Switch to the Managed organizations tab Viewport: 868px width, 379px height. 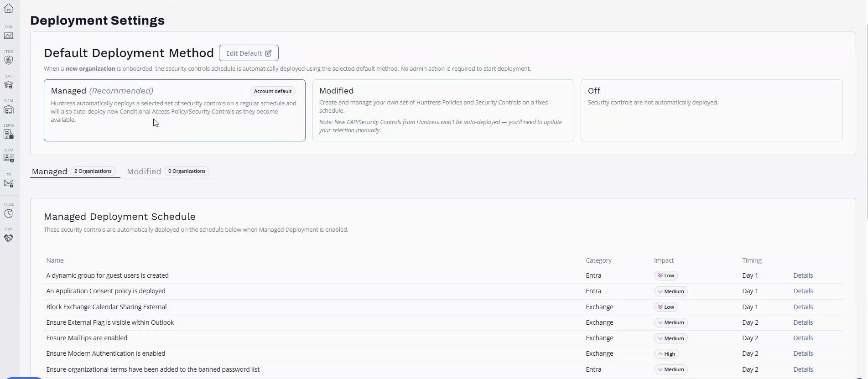73,171
